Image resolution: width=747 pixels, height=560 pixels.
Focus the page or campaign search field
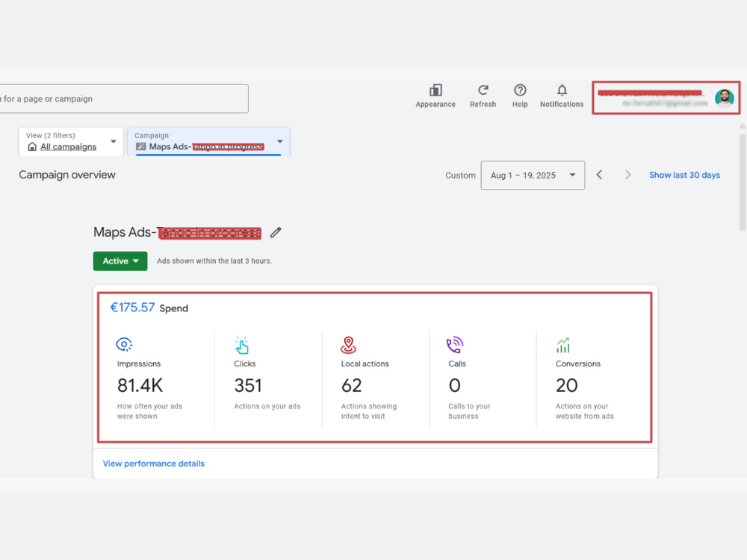pyautogui.click(x=123, y=99)
